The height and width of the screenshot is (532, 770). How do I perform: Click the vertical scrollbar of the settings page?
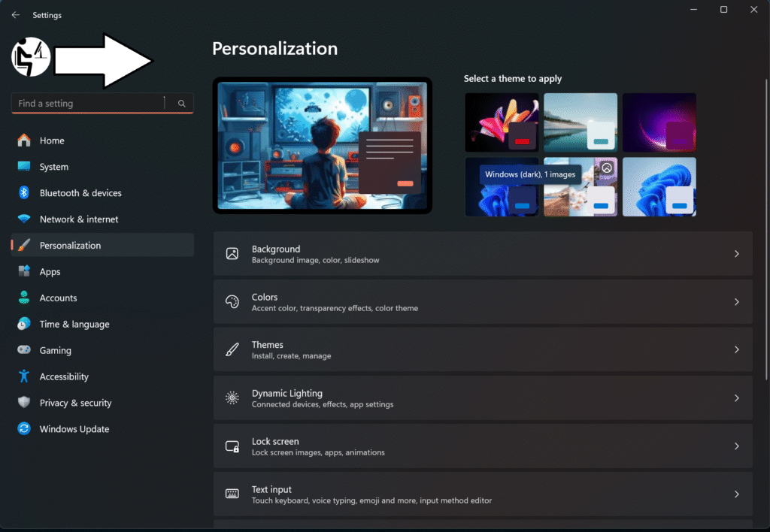766,230
